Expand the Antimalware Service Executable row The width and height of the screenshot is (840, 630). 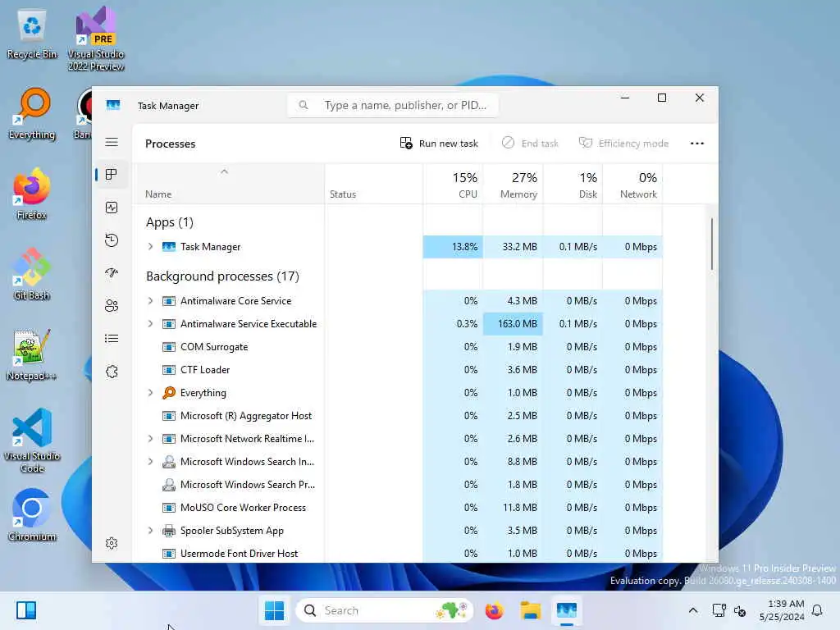(151, 323)
